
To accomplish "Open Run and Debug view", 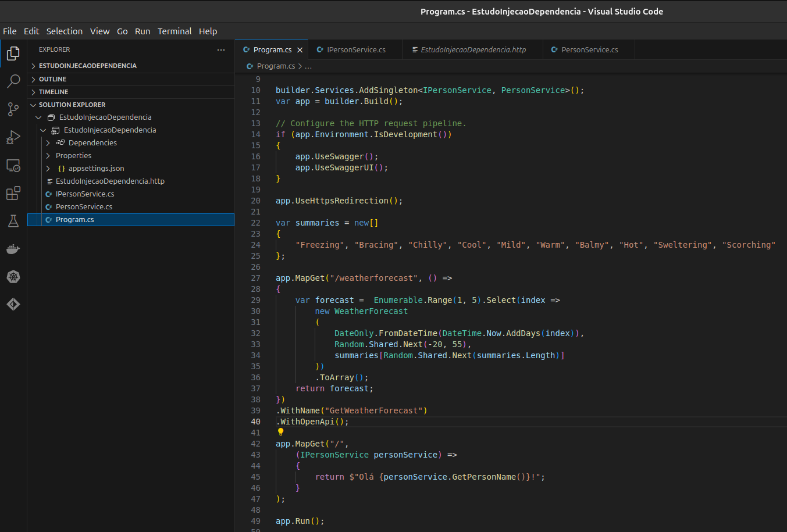I will point(13,137).
